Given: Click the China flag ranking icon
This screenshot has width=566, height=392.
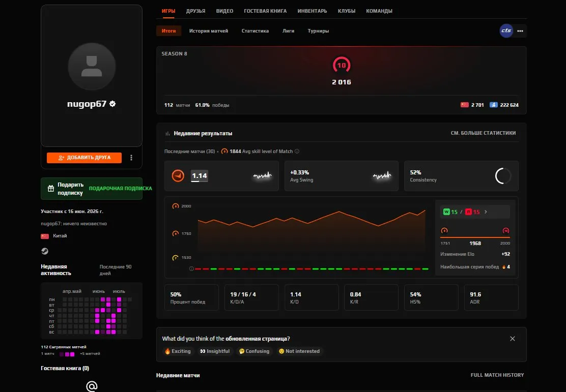Looking at the screenshot, I should click(465, 105).
